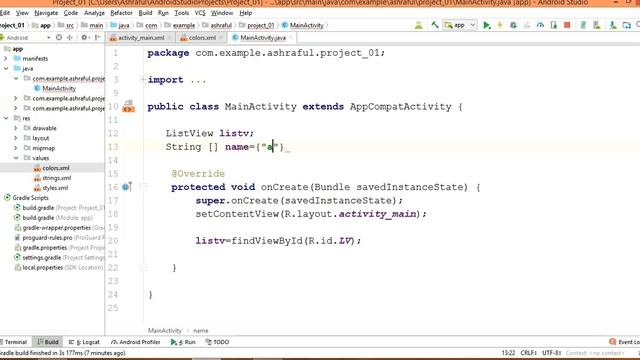Debug the app with bug icon
This screenshot has width=640, height=360.
pos(513,25)
